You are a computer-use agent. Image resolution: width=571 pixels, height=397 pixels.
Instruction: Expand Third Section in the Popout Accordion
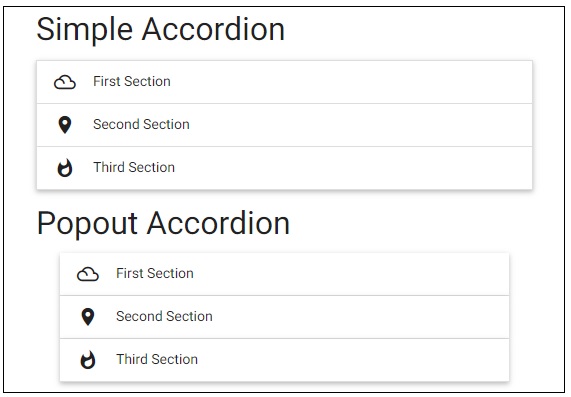[x=284, y=360]
